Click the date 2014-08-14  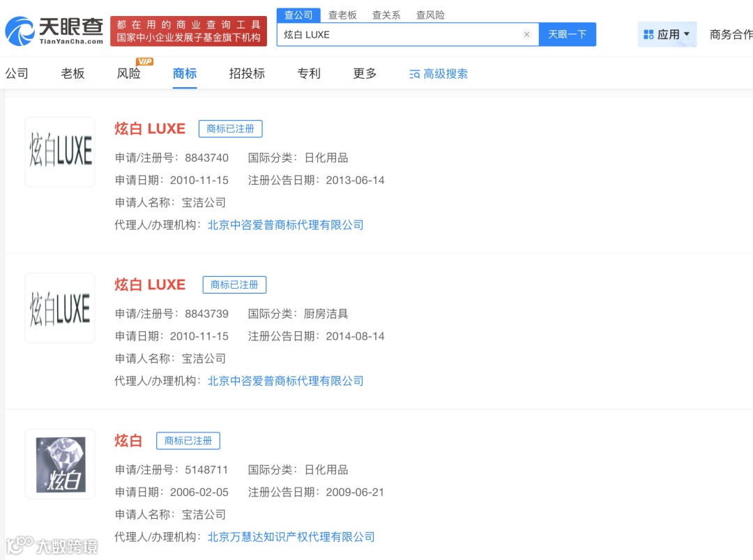[356, 336]
